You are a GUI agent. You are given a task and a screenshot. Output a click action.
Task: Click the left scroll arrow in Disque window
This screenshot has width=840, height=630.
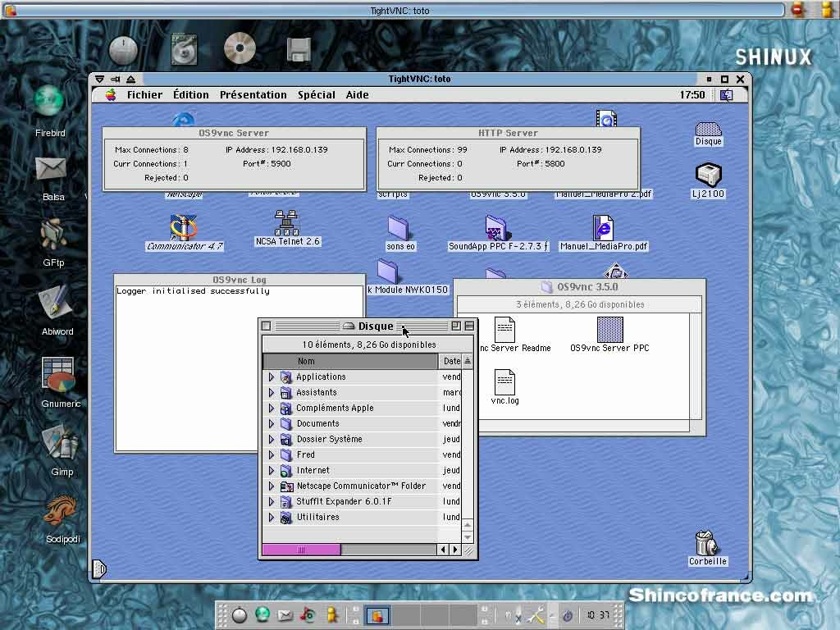point(443,549)
